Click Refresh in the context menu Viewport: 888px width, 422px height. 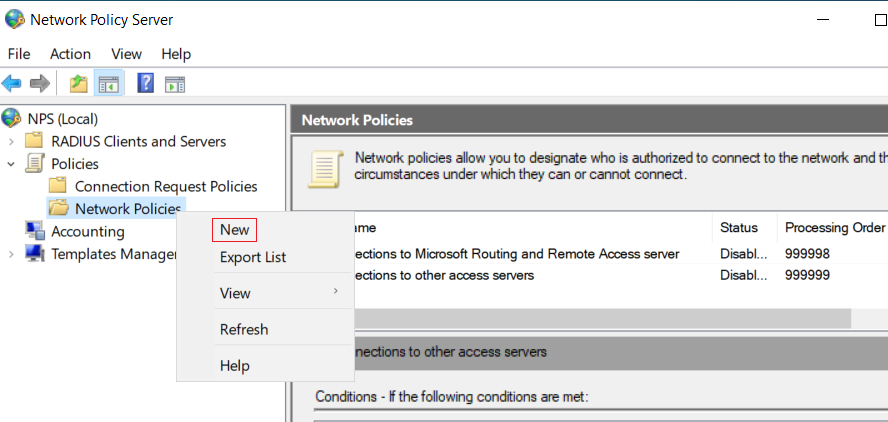[244, 329]
